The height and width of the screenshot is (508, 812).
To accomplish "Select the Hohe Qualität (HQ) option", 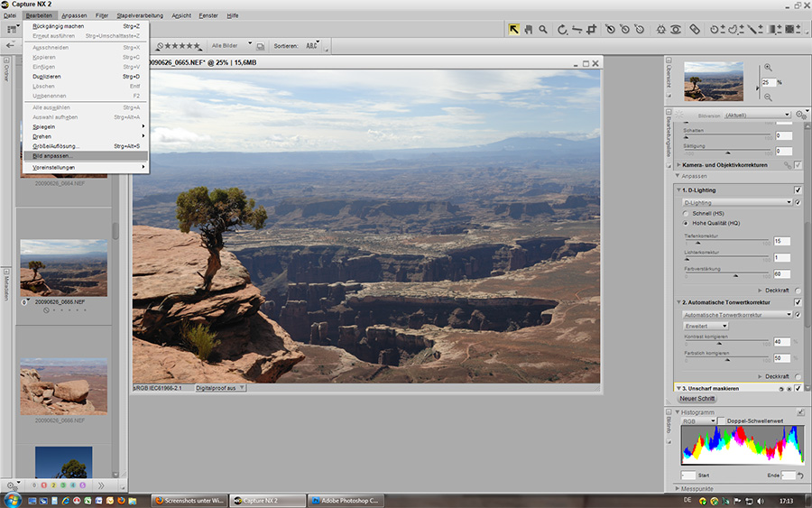I will point(687,223).
